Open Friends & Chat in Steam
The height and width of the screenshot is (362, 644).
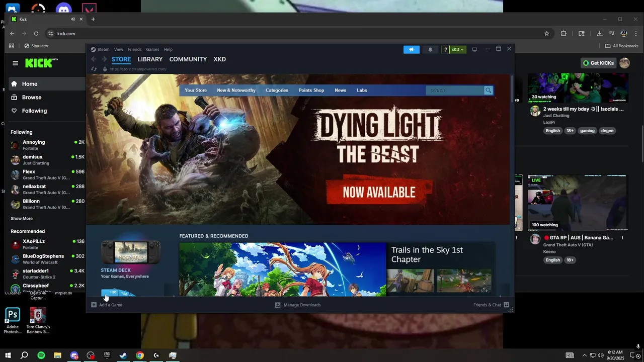[x=491, y=305]
